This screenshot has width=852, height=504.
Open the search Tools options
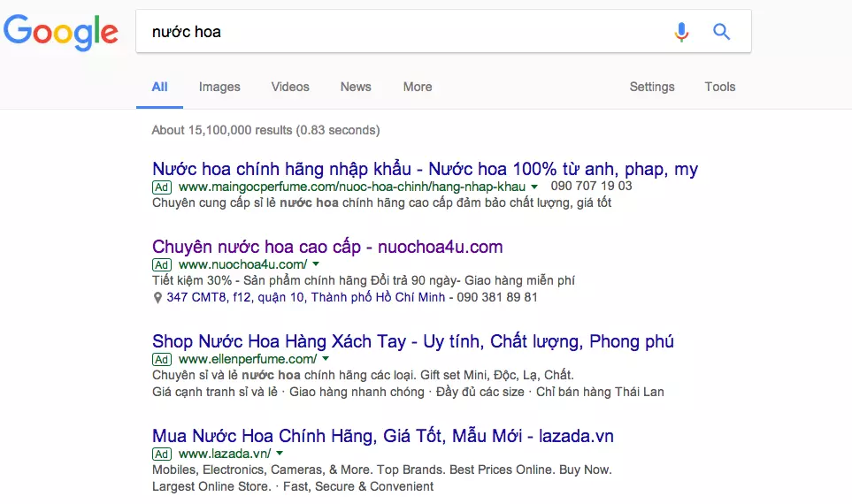pos(720,87)
